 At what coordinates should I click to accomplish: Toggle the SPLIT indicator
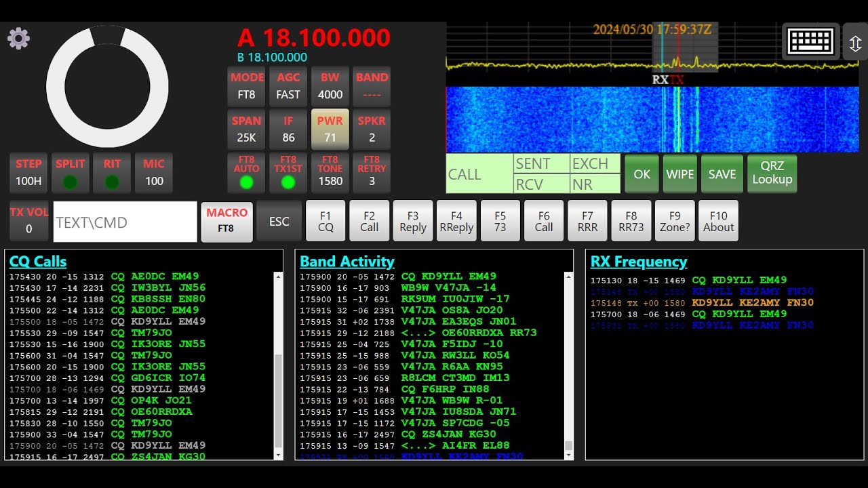point(71,174)
